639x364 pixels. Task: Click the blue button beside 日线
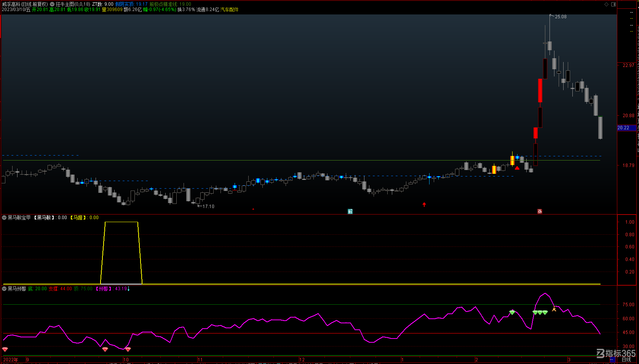612,359
